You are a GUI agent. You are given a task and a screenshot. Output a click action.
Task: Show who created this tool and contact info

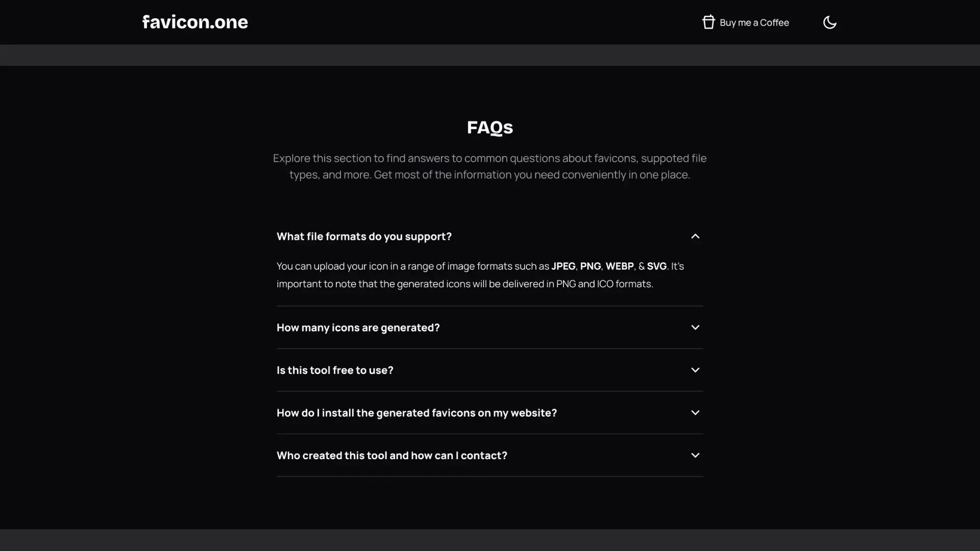point(391,455)
